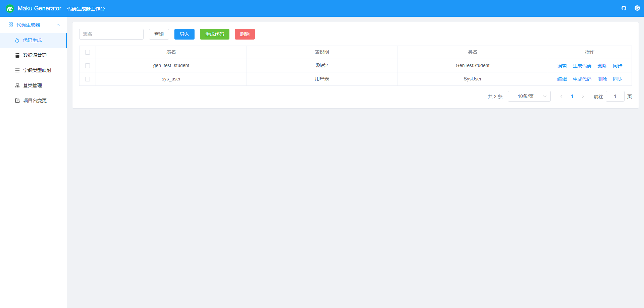Click the GenTestStudent class name cell
This screenshot has height=308, width=644.
tap(473, 65)
